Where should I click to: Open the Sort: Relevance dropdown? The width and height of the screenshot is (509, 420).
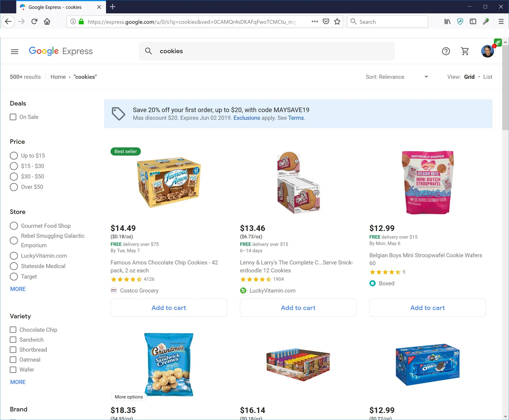click(x=397, y=77)
